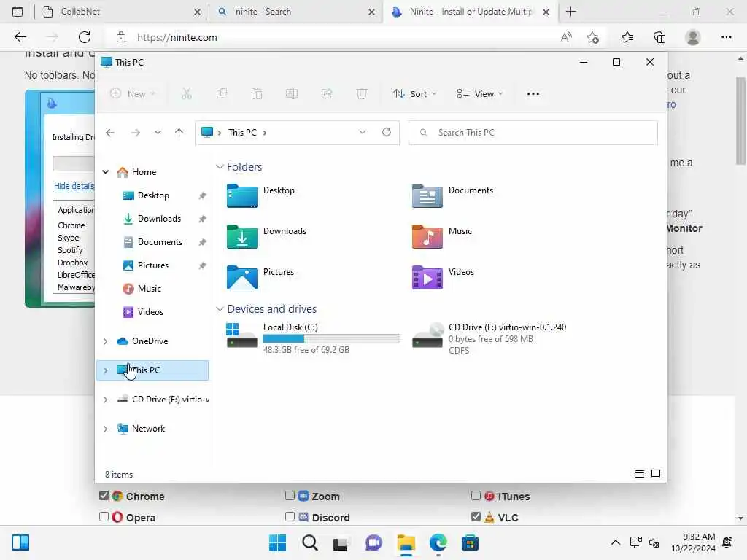The height and width of the screenshot is (560, 747).
Task: Select CD Drive (E:) virtio-win in Devices
Action: coord(489,338)
